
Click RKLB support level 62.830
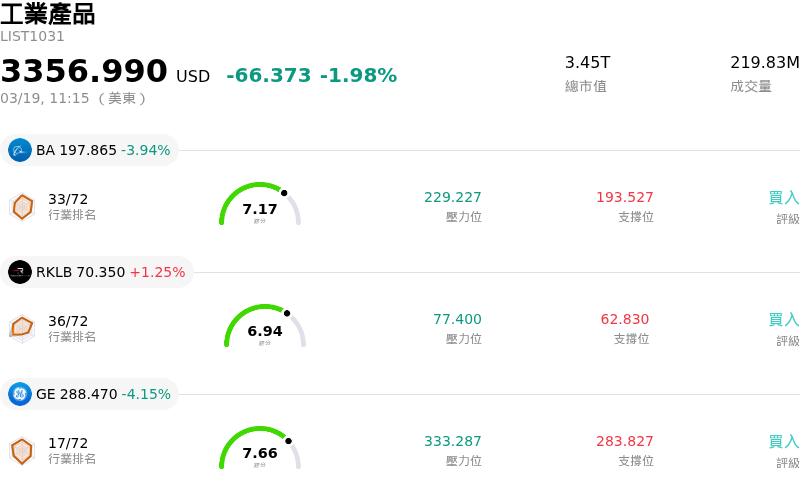click(625, 320)
